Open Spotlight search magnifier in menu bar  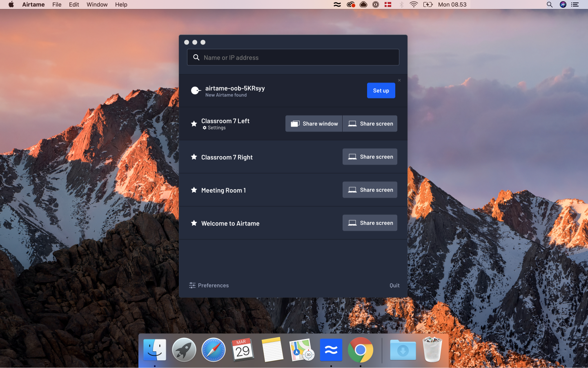(550, 4)
